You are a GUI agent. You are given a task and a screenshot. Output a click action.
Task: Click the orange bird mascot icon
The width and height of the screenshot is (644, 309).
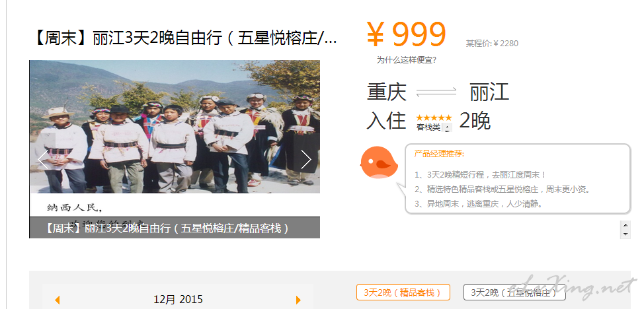pos(379,162)
